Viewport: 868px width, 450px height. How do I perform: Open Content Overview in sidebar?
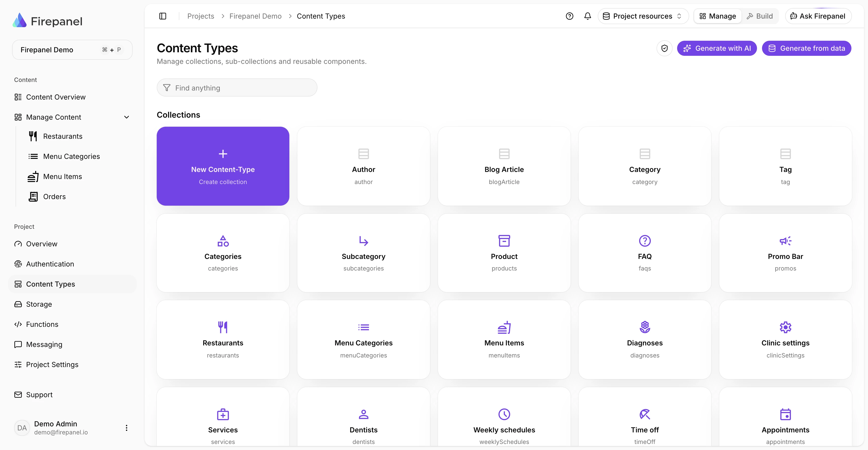(72, 97)
